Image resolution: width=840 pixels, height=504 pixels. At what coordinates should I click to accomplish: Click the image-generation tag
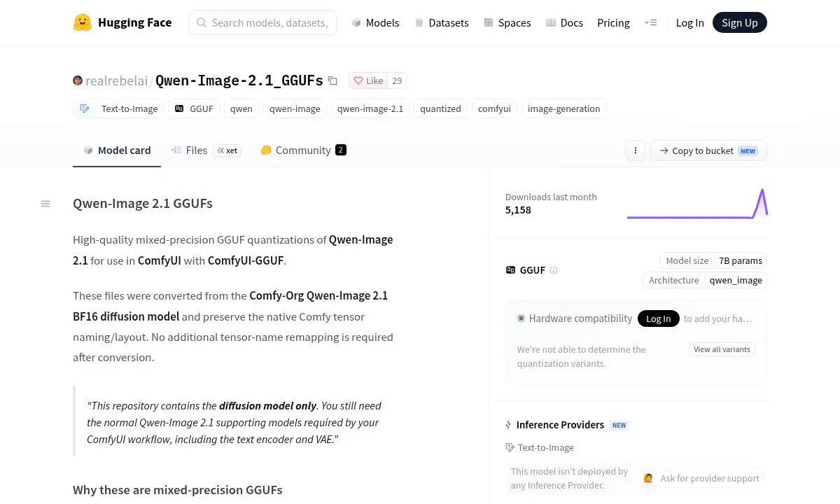click(x=563, y=108)
